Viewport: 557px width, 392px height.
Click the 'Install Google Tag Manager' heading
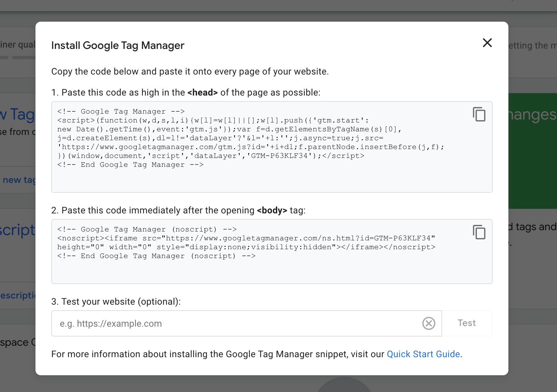pos(118,45)
